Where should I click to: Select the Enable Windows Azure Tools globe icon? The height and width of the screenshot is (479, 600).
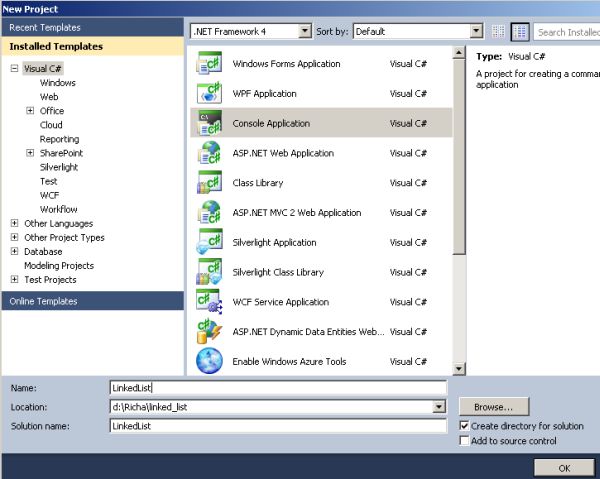(x=209, y=361)
